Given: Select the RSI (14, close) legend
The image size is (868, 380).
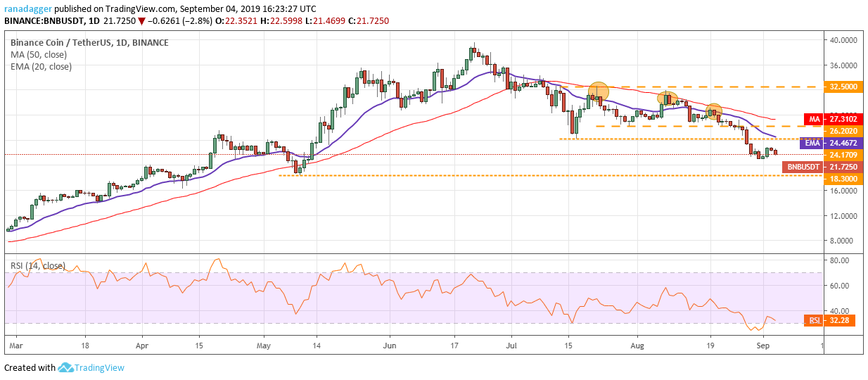Looking at the screenshot, I should coord(37,265).
